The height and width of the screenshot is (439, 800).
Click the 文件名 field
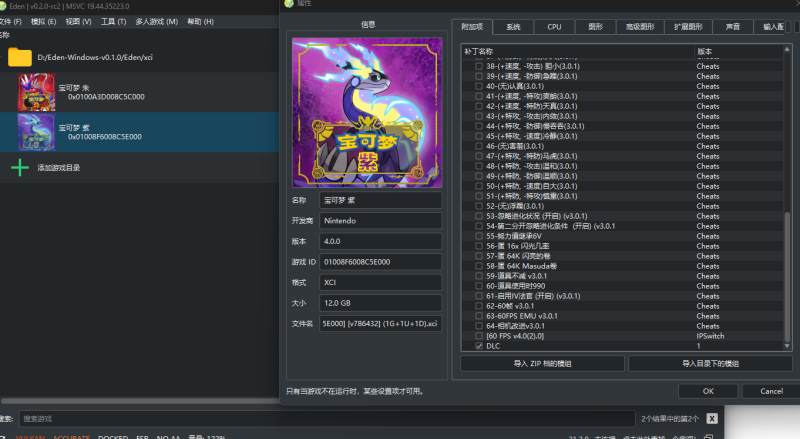(x=381, y=323)
